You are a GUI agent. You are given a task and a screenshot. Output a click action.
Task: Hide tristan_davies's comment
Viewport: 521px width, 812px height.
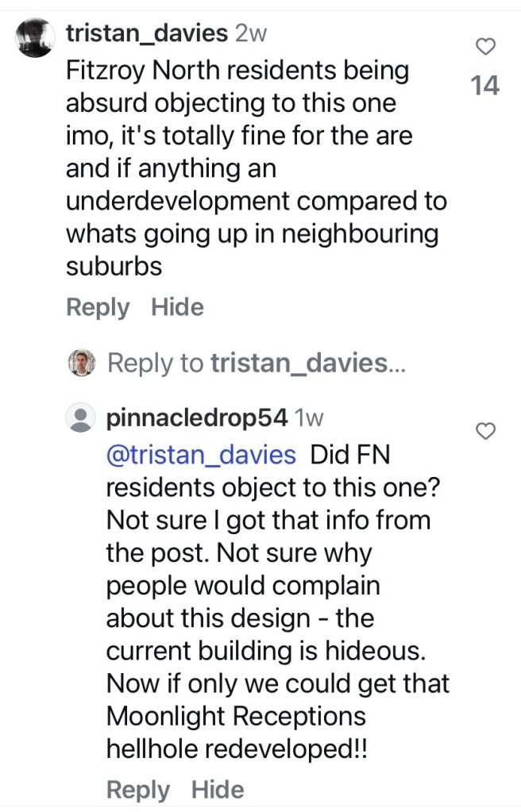[x=177, y=307]
